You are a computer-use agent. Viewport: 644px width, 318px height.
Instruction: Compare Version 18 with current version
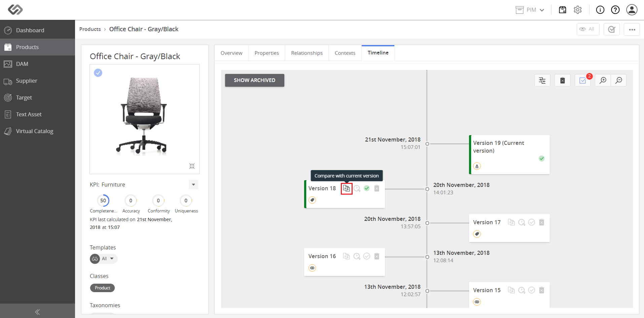(346, 189)
